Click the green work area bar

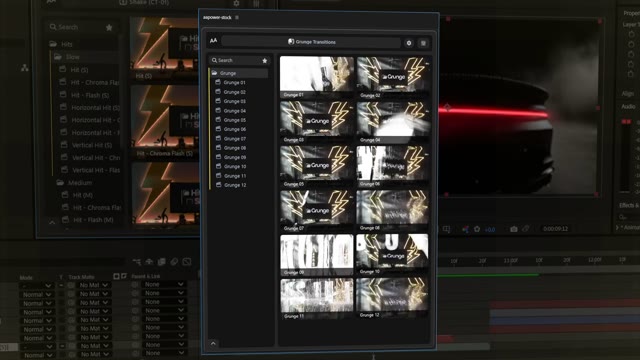point(488,275)
